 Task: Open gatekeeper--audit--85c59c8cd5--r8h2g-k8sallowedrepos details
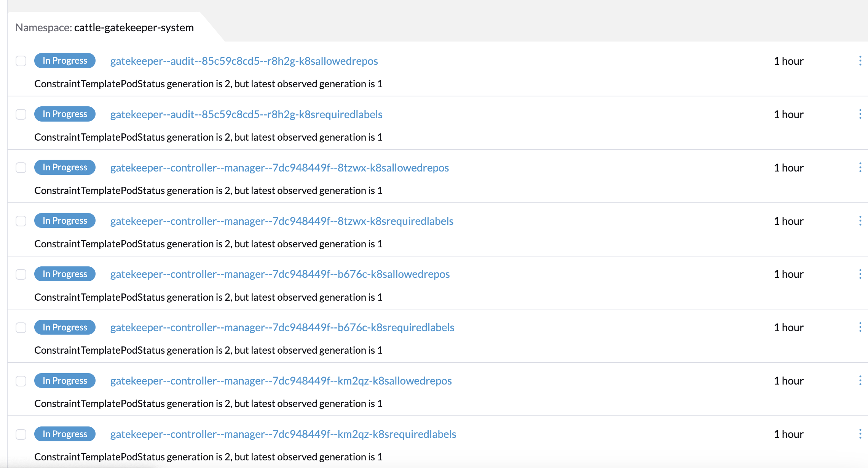(244, 61)
